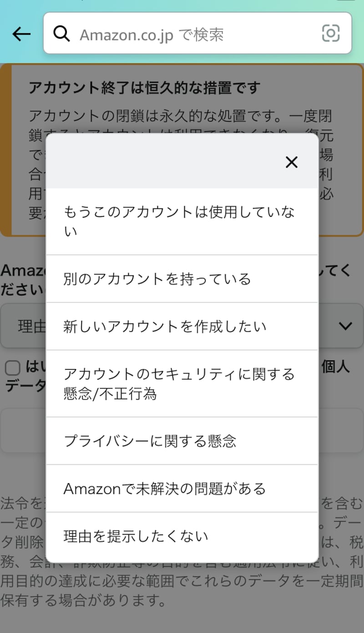Click the 'アカウント終了は恒久的な措置です' warning heading

pyautogui.click(x=144, y=88)
